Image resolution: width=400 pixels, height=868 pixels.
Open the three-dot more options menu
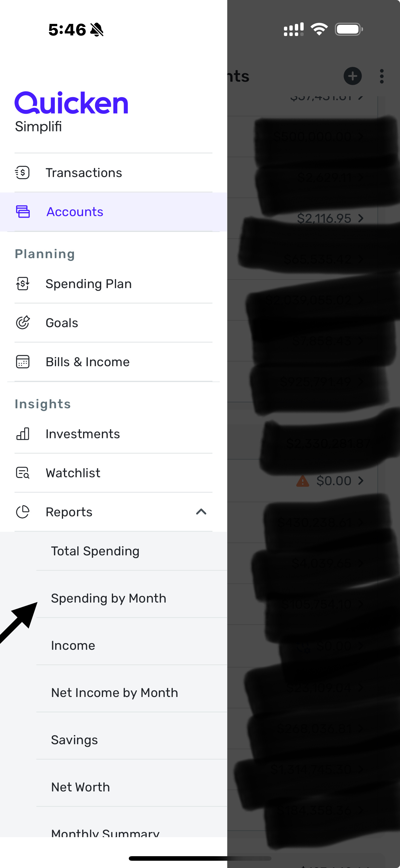(382, 76)
